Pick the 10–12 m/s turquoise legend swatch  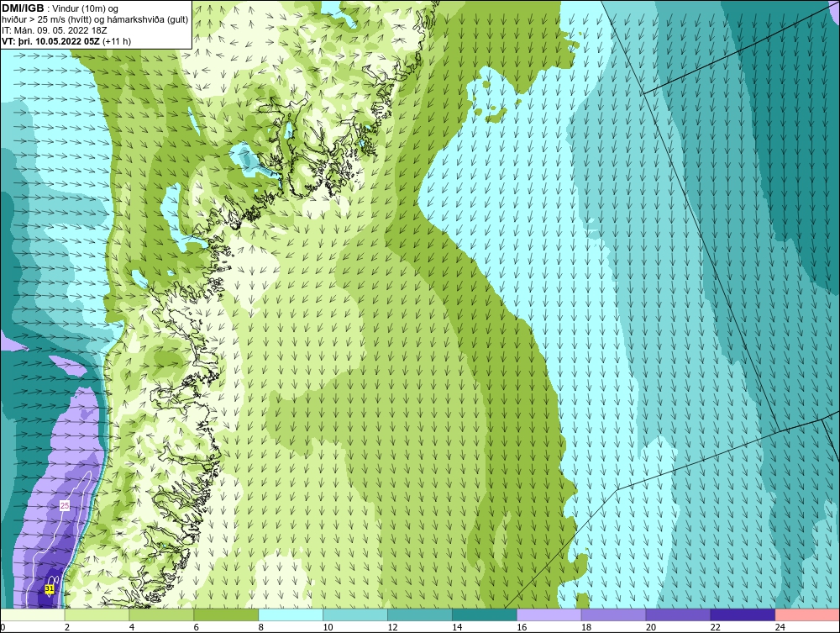point(355,615)
